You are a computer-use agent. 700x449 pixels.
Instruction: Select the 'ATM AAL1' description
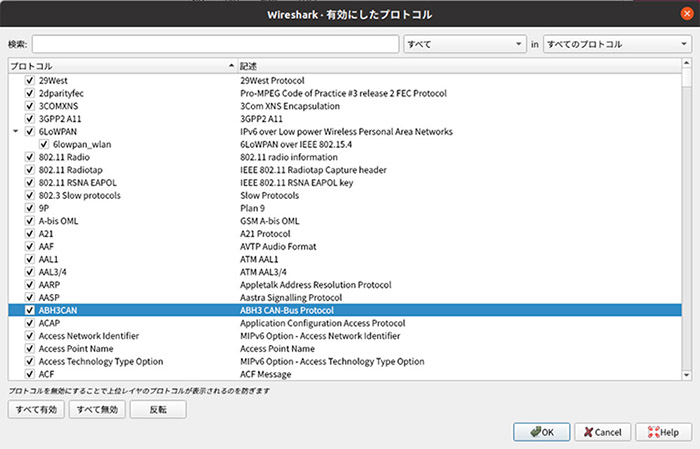[x=259, y=259]
